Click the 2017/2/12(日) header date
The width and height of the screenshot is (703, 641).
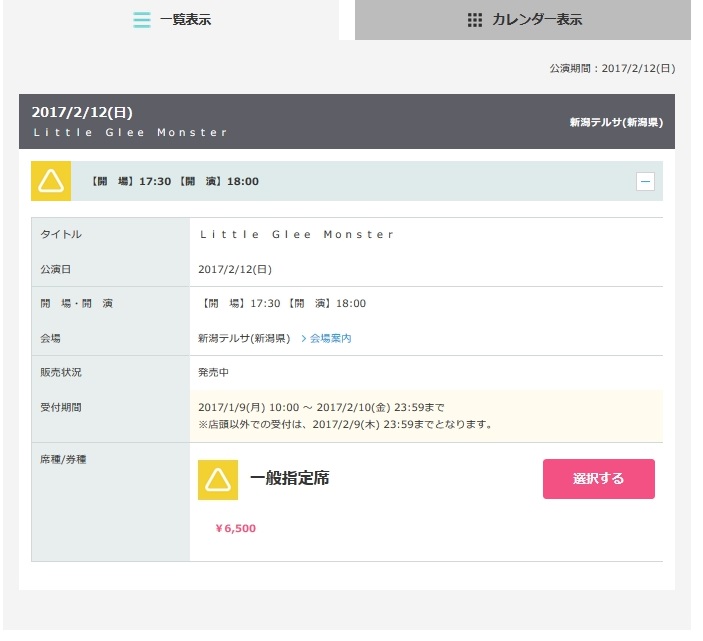82,112
